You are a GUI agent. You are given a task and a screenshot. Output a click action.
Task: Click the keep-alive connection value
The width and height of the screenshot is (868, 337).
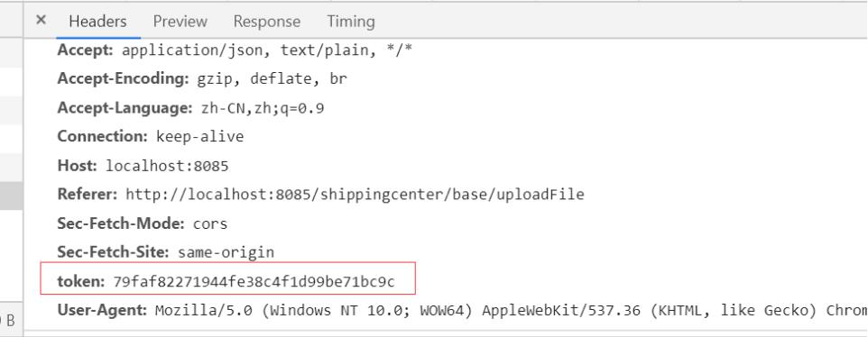click(199, 136)
